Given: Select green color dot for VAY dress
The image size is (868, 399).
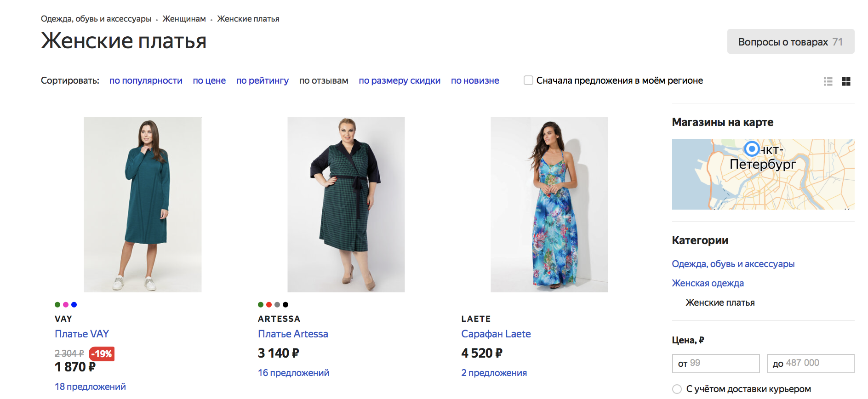Looking at the screenshot, I should click(57, 304).
